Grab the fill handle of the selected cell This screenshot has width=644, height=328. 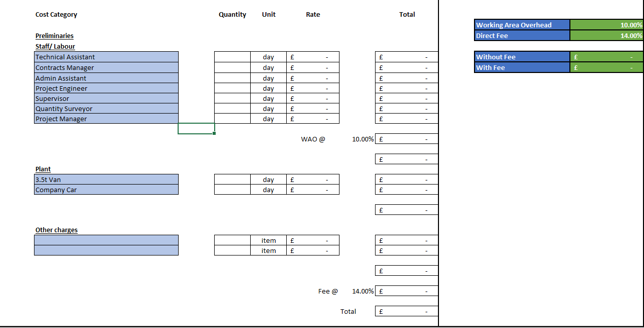(214, 133)
